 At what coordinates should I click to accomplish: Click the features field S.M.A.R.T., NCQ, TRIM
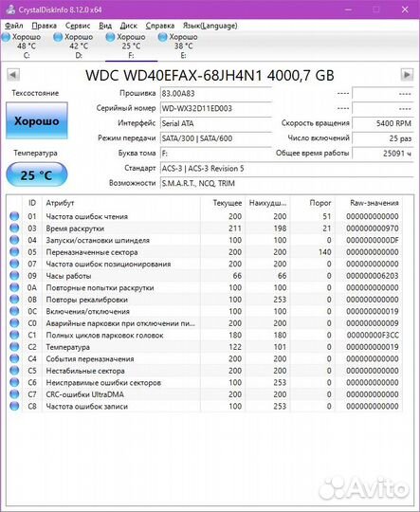tap(286, 183)
